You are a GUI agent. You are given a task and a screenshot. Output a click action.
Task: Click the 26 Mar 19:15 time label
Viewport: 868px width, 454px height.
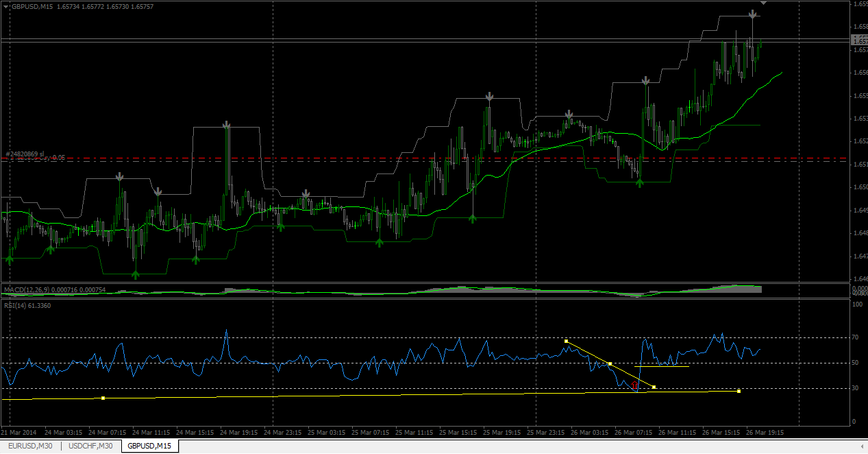point(765,433)
